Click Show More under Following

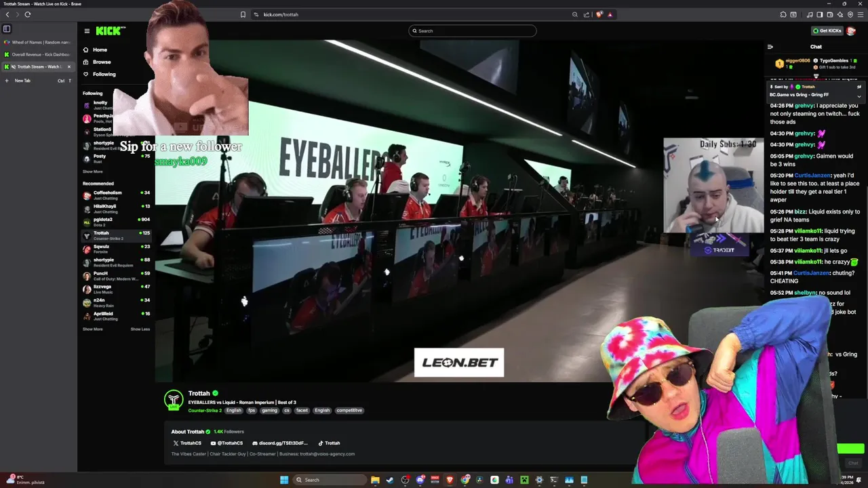coord(93,171)
